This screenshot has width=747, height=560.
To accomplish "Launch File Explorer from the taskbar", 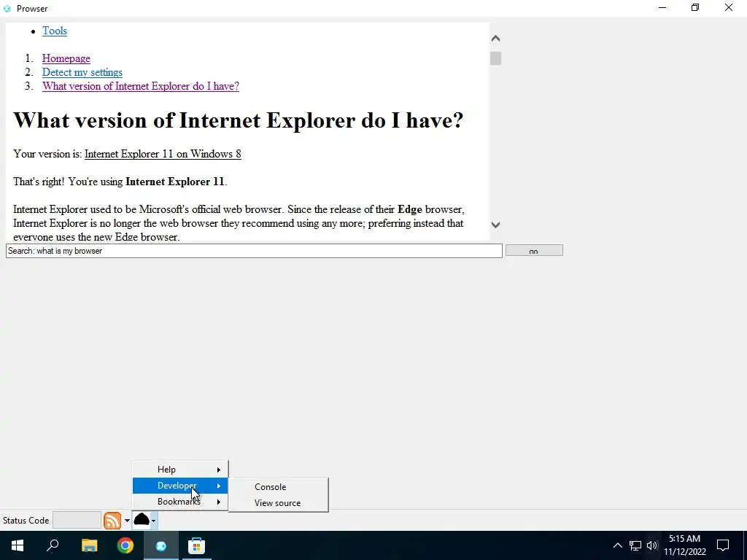I will click(89, 545).
